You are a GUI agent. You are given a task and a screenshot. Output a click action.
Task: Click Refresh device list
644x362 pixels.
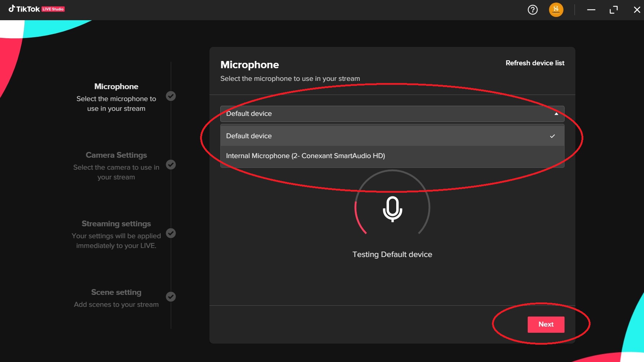point(535,63)
